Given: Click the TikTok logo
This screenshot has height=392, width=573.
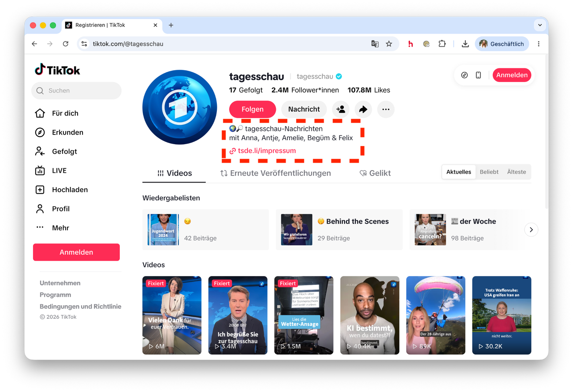Looking at the screenshot, I should coord(57,70).
